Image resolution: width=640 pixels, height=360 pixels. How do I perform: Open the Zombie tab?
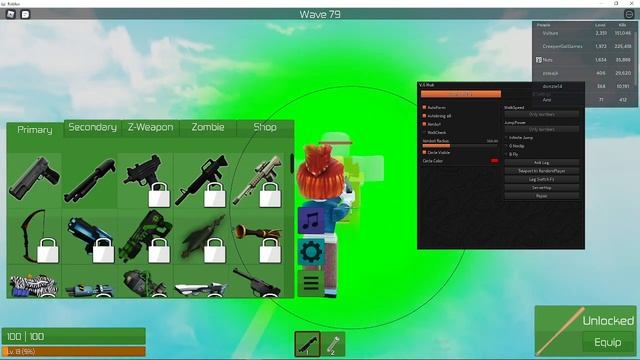tap(208, 127)
